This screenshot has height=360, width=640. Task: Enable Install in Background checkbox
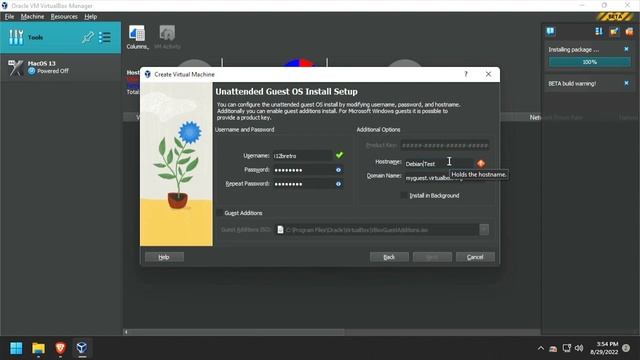pos(404,196)
